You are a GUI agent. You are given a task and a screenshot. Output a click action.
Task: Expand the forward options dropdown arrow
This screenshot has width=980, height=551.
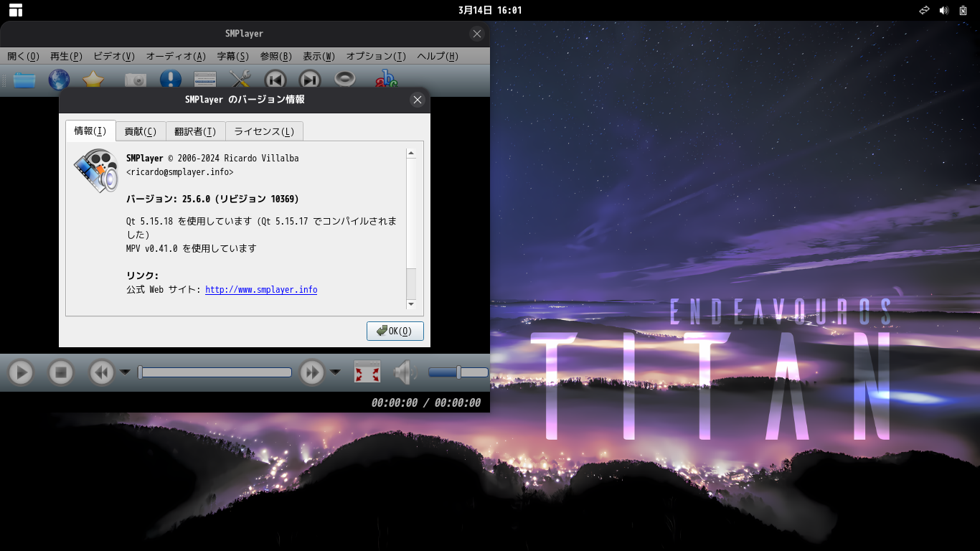[x=335, y=372]
